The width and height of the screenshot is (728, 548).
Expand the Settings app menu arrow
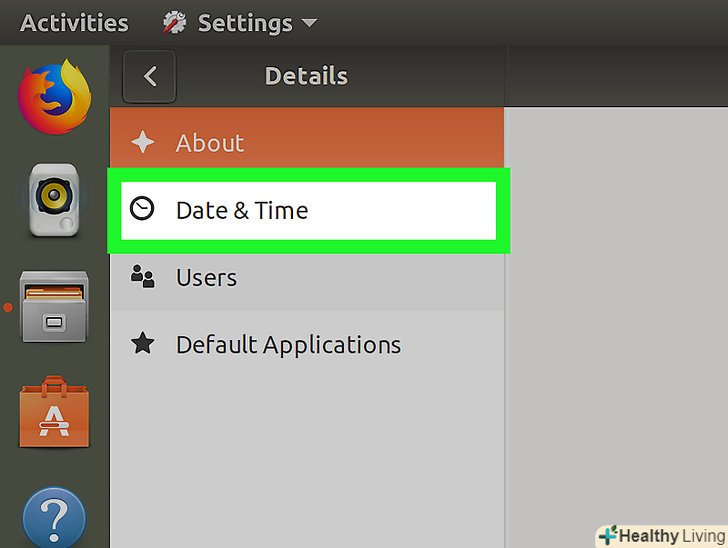[x=309, y=23]
